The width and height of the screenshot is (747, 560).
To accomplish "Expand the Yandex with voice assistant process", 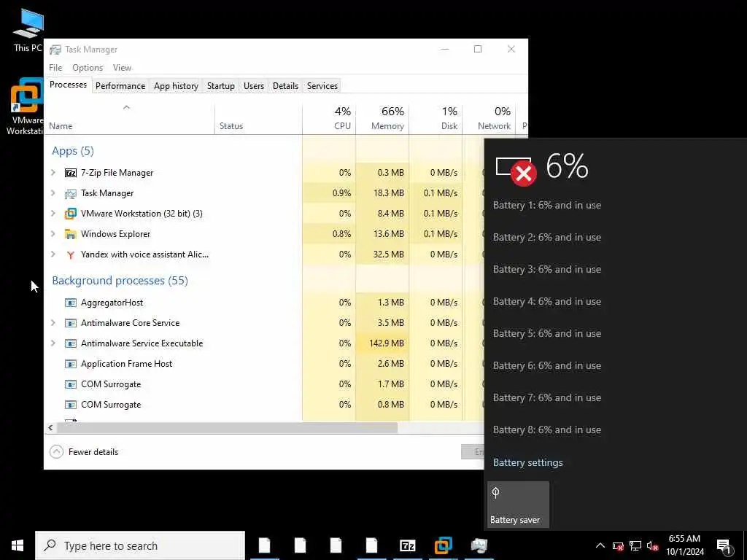I will (53, 254).
